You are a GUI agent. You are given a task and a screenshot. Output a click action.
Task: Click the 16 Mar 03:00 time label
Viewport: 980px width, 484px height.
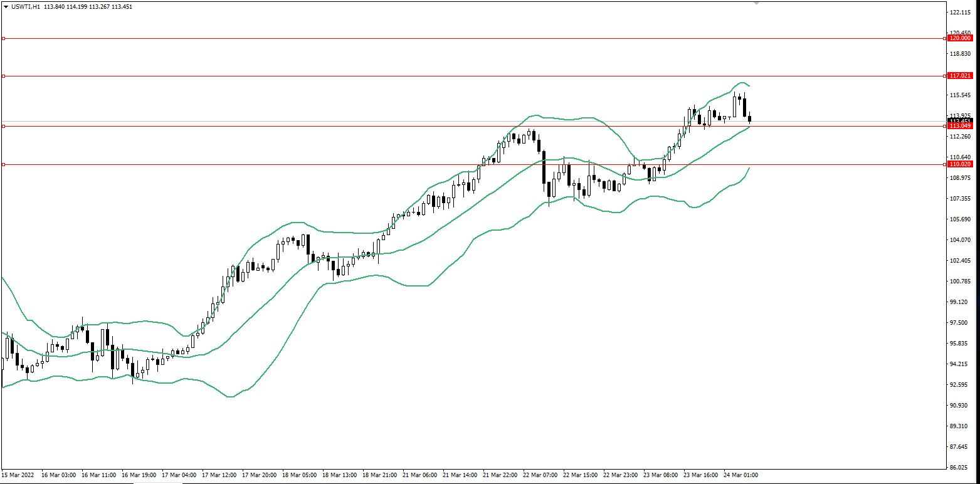click(x=58, y=475)
